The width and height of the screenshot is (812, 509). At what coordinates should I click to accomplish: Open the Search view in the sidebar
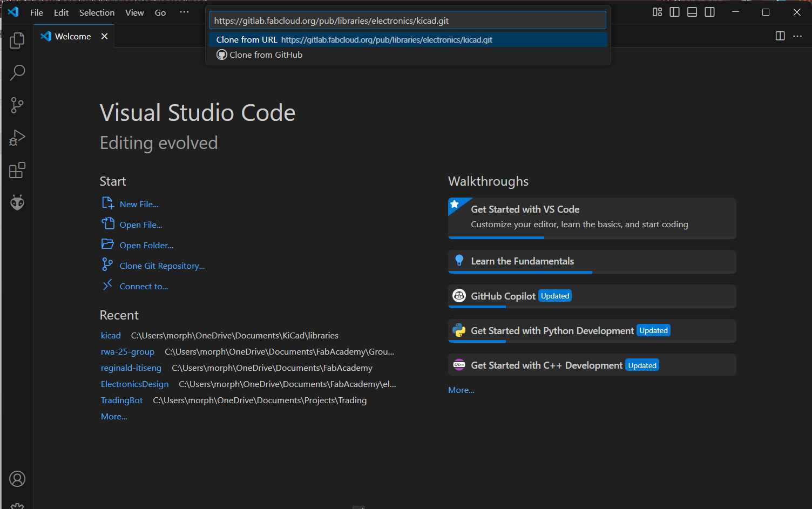point(17,72)
